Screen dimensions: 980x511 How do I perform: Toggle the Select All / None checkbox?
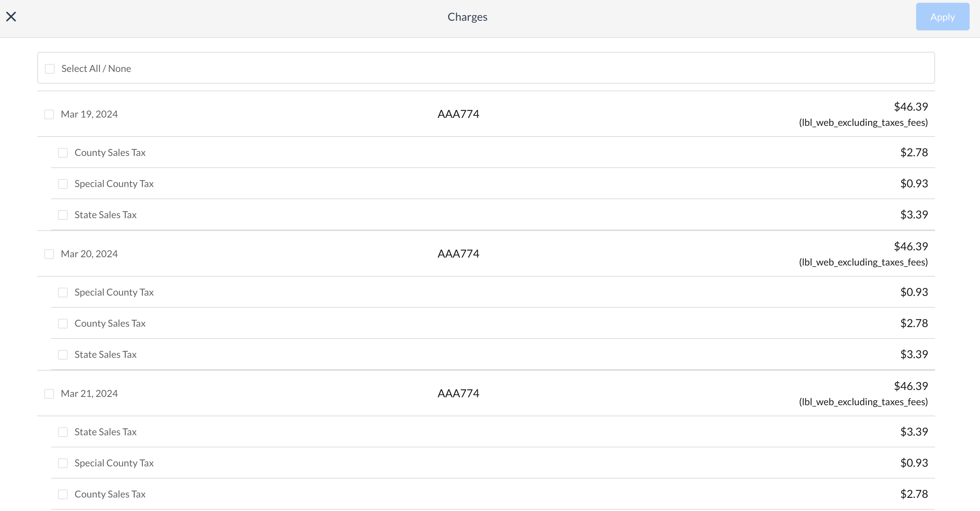(50, 68)
